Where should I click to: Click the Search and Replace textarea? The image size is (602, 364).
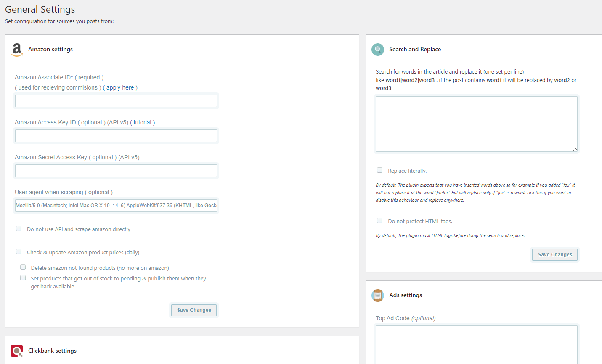pyautogui.click(x=476, y=124)
